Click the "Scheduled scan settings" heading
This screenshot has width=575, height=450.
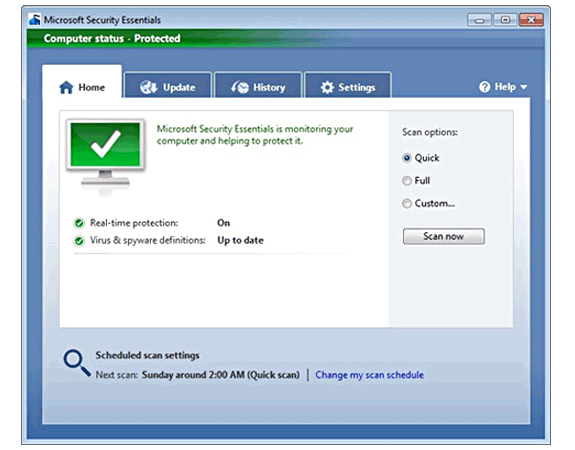click(147, 355)
